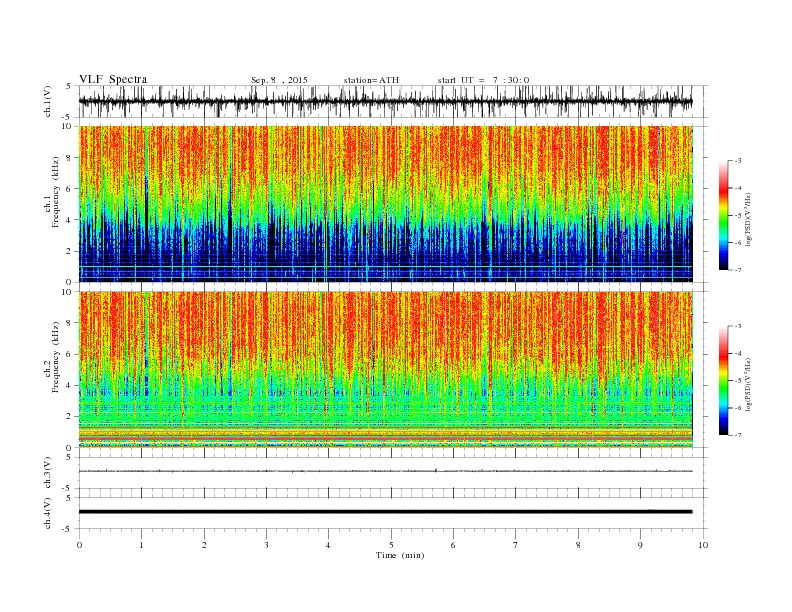Click the "ch.1(V)" y-axis label
This screenshot has width=792, height=612.
(48, 102)
